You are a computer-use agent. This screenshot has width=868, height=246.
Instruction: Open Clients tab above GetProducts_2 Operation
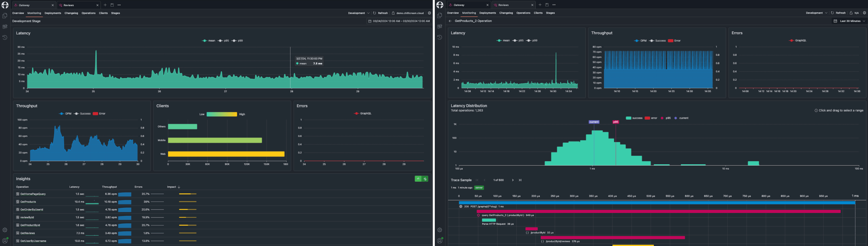click(538, 13)
